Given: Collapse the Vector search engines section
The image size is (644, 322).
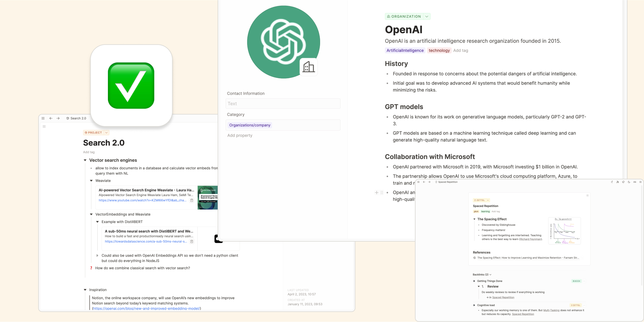Looking at the screenshot, I should pyautogui.click(x=85, y=160).
